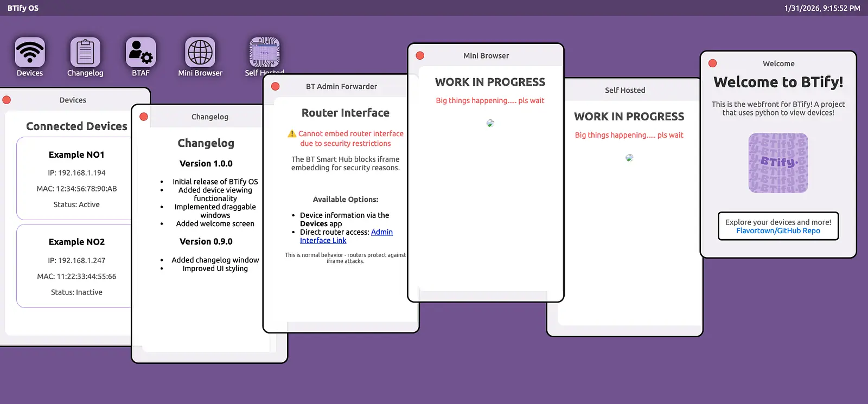Launch the Mini Browser globe icon
Image resolution: width=868 pixels, height=404 pixels.
click(x=200, y=53)
